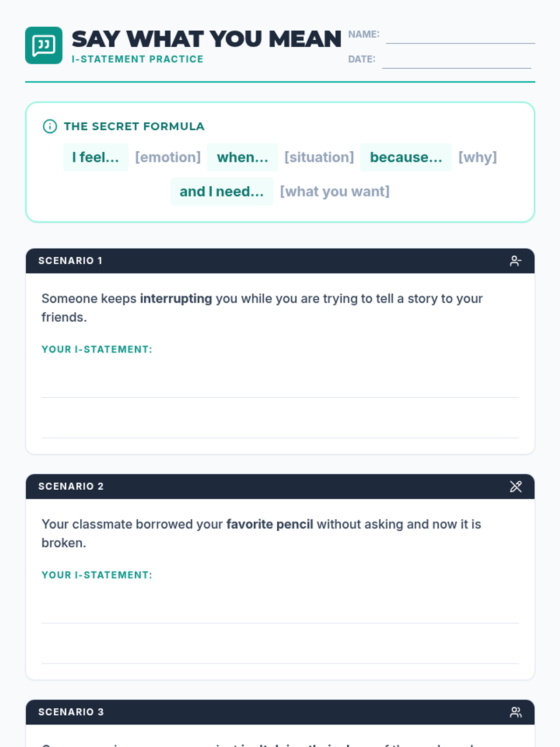This screenshot has height=747, width=560.
Task: Click the crossed pencil icon in Scenario 2
Action: pyautogui.click(x=516, y=486)
